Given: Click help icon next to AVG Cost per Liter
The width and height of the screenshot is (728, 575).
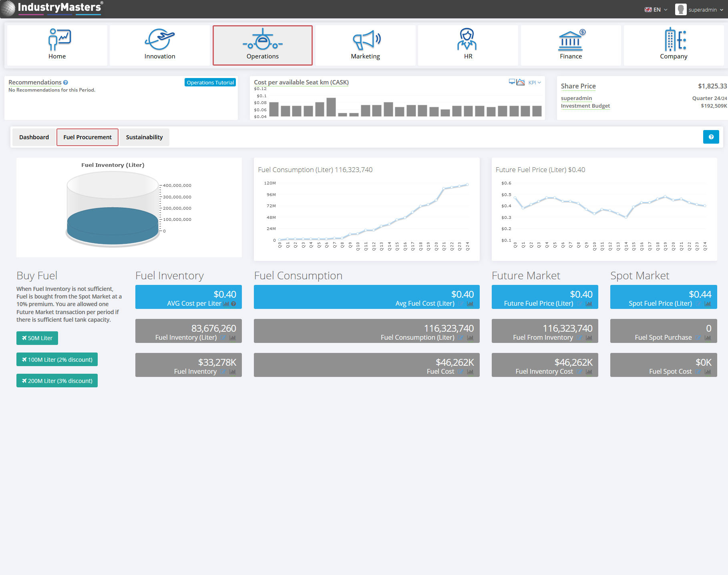Looking at the screenshot, I should tap(233, 304).
